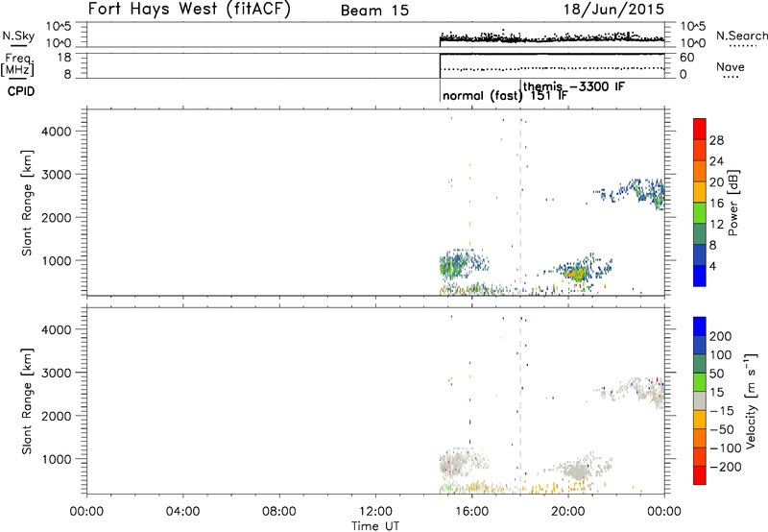Click the '08:00' time axis label
768x532 pixels.
pos(279,512)
